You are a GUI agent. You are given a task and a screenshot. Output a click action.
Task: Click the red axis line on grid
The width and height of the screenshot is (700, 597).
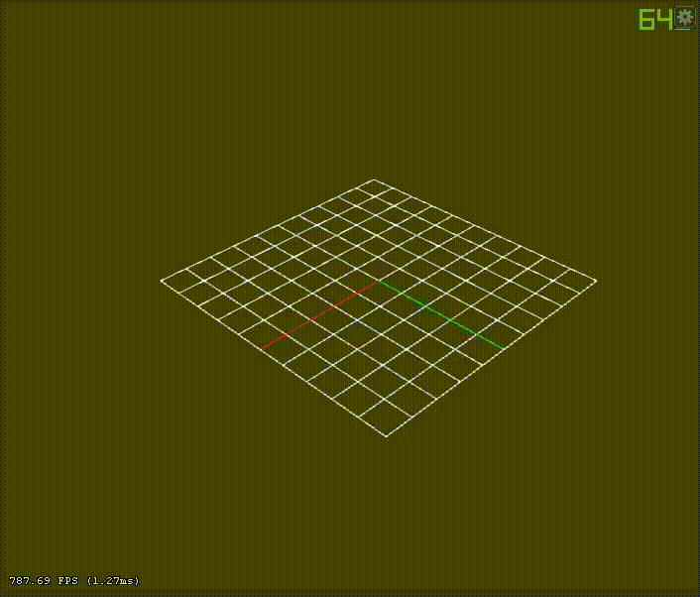click(x=319, y=314)
